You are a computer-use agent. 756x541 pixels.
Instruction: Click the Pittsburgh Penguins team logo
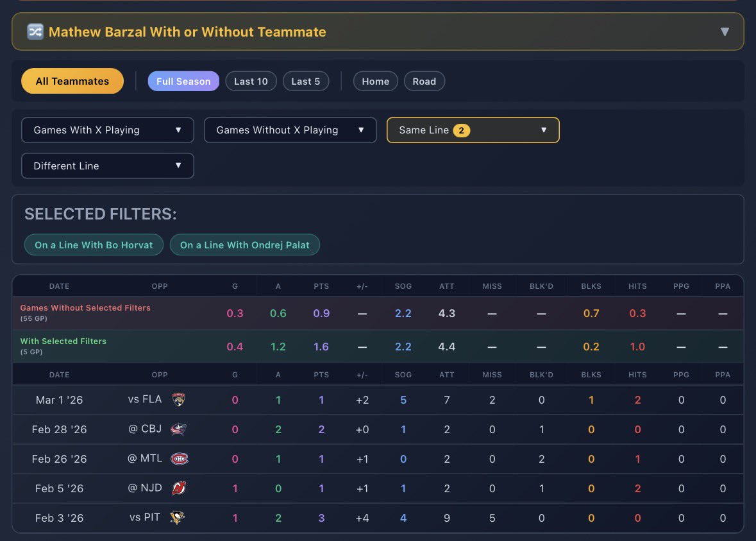[178, 517]
